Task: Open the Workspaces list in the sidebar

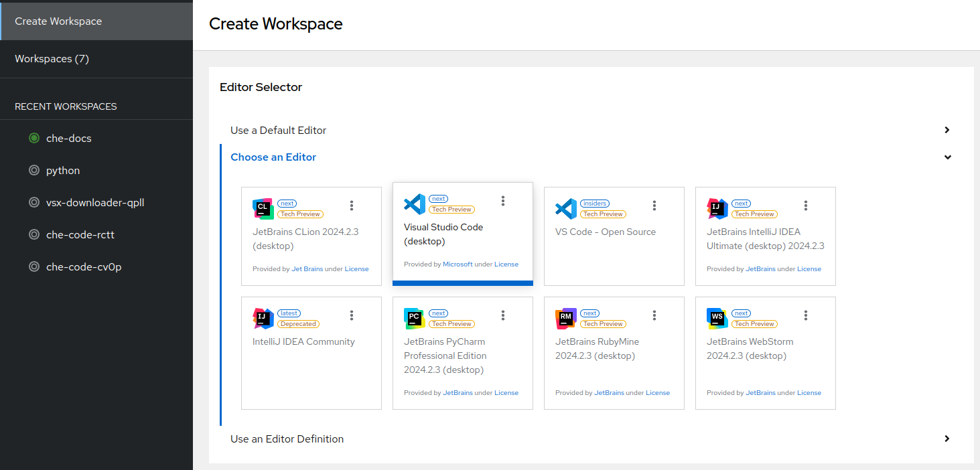Action: (52, 58)
